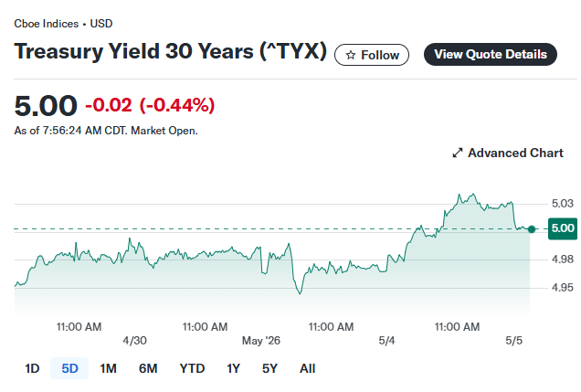The image size is (581, 392).
Task: Click the 5.03 gridline label on y-axis
Action: (563, 204)
